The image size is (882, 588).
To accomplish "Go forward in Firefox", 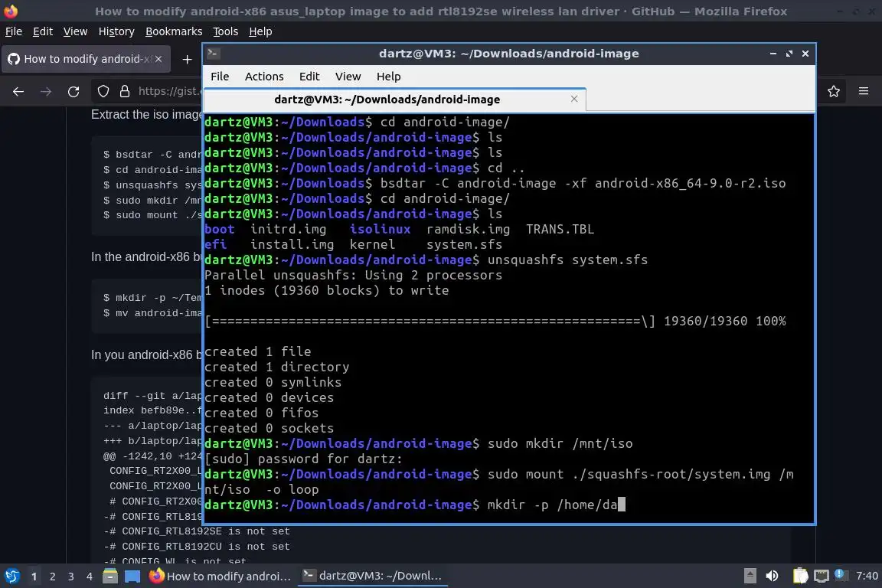I will pos(46,91).
